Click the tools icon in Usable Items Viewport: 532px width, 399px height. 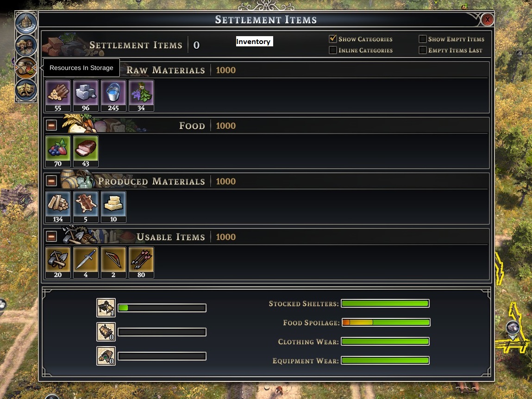58,262
